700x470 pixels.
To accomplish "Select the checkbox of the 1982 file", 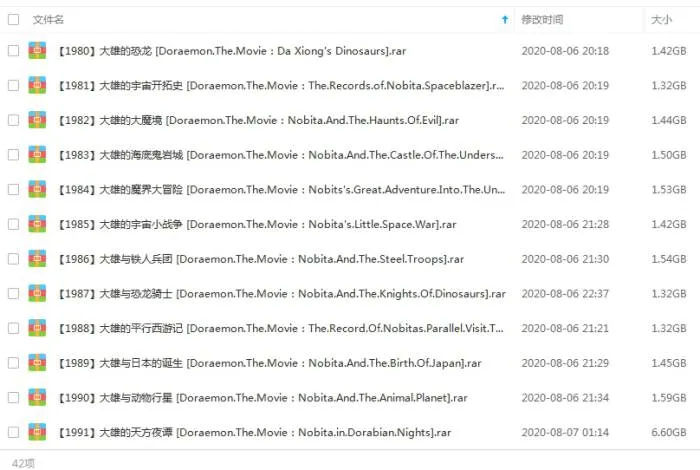I will point(13,120).
